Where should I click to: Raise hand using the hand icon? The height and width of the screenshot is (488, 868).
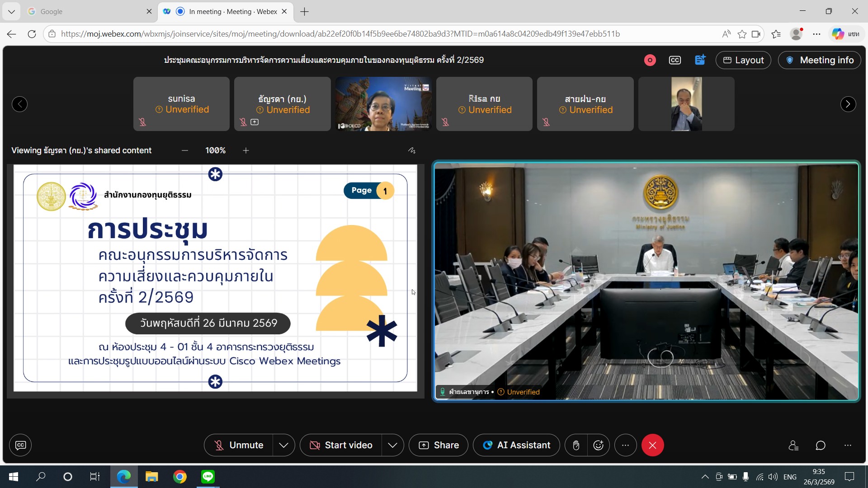(576, 445)
